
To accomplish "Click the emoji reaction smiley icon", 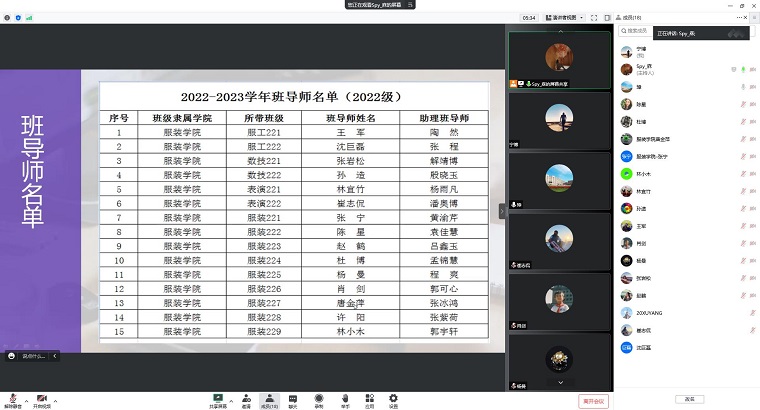I will tap(12, 356).
